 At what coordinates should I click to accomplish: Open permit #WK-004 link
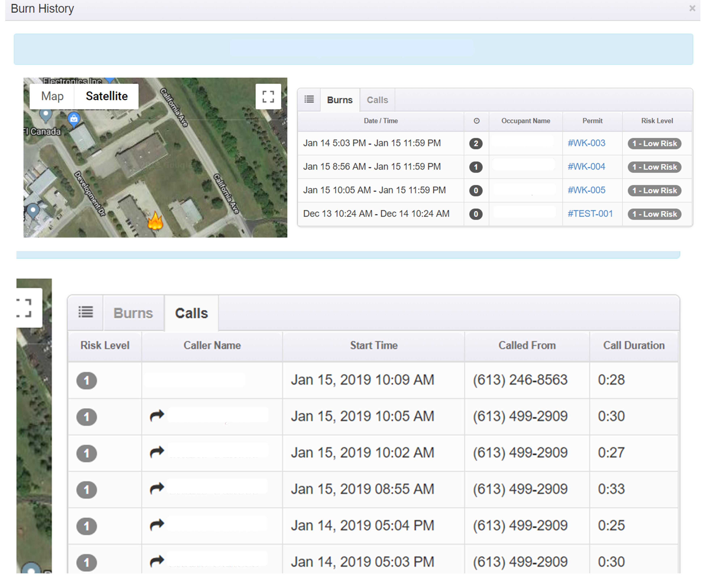click(x=586, y=167)
